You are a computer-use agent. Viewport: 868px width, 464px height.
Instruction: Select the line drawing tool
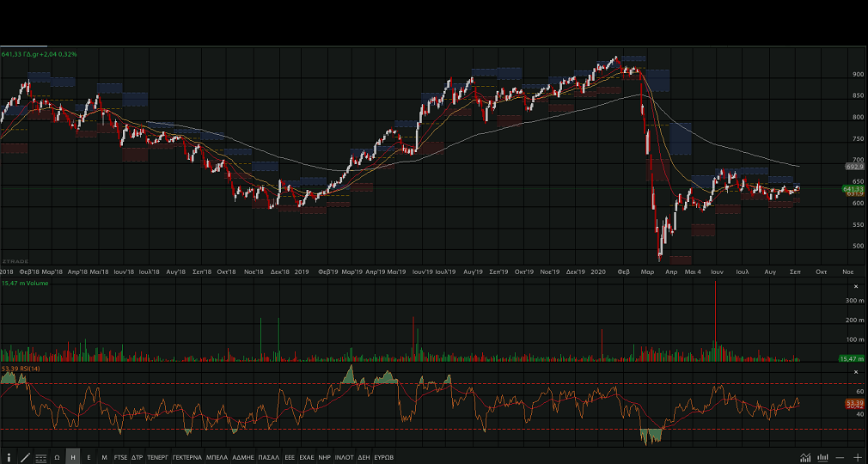(24, 457)
